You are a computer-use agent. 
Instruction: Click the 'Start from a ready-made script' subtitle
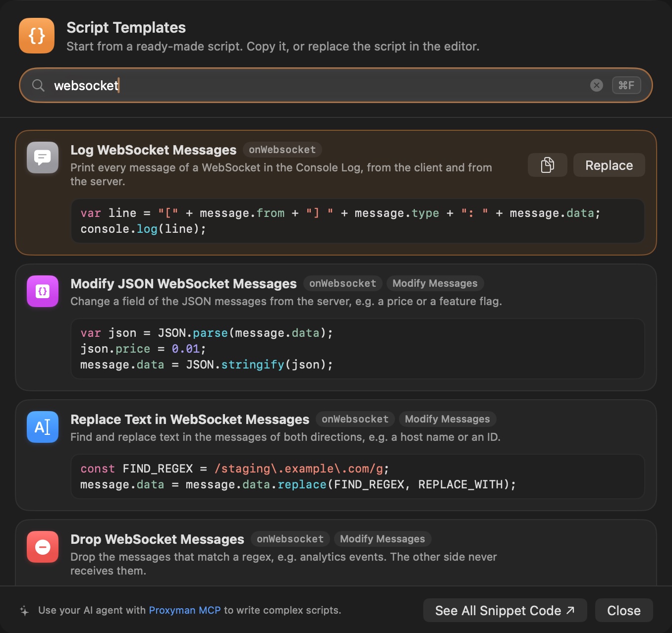coord(273,47)
